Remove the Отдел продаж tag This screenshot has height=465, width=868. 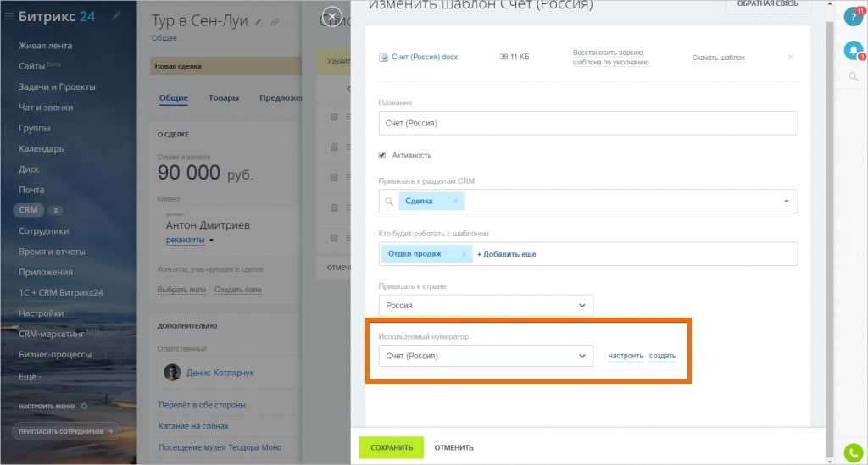pos(464,254)
